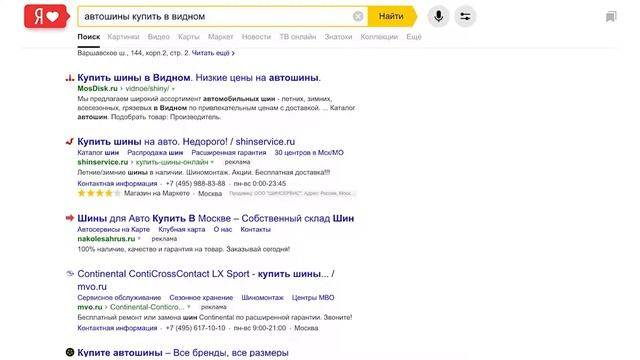640x360 pixels.
Task: Open search settings sliders icon
Action: 465,16
